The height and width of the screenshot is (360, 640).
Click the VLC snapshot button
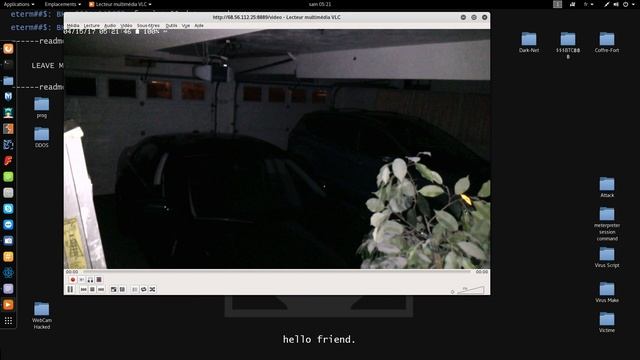coord(82,280)
